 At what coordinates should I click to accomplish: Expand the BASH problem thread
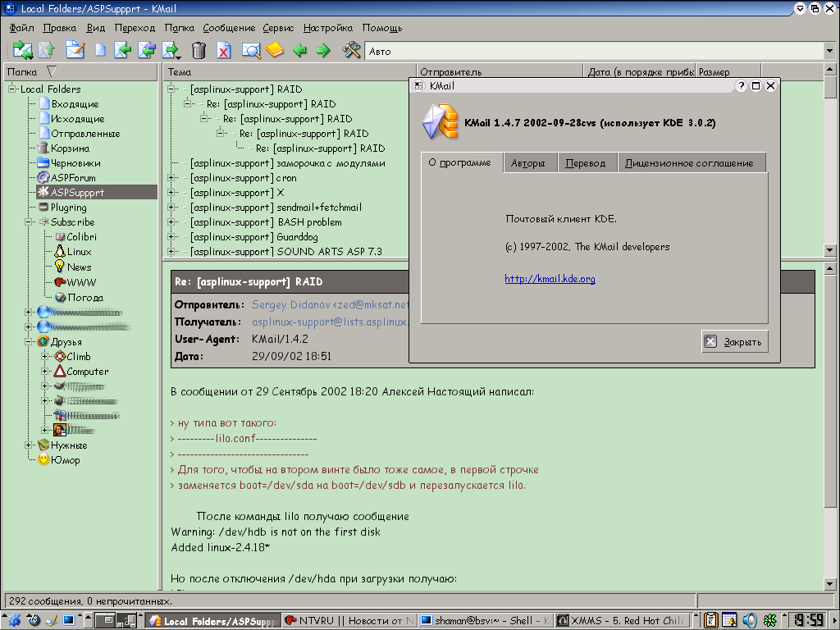tap(171, 221)
